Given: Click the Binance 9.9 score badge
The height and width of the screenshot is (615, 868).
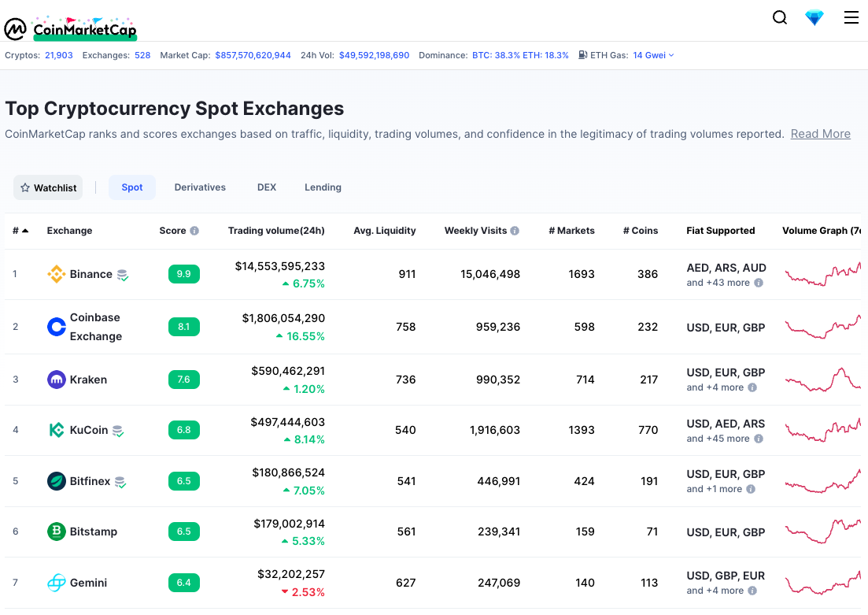Looking at the screenshot, I should [x=183, y=274].
